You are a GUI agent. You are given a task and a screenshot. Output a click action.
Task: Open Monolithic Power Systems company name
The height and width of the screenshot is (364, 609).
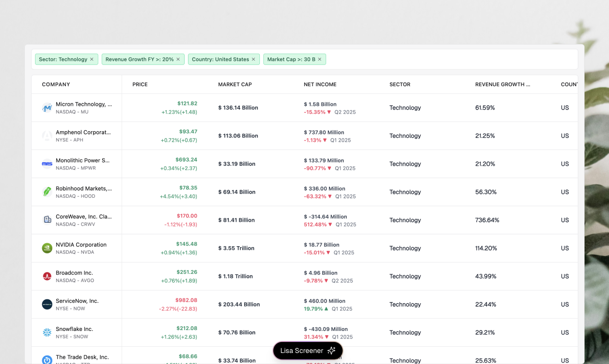coord(83,160)
